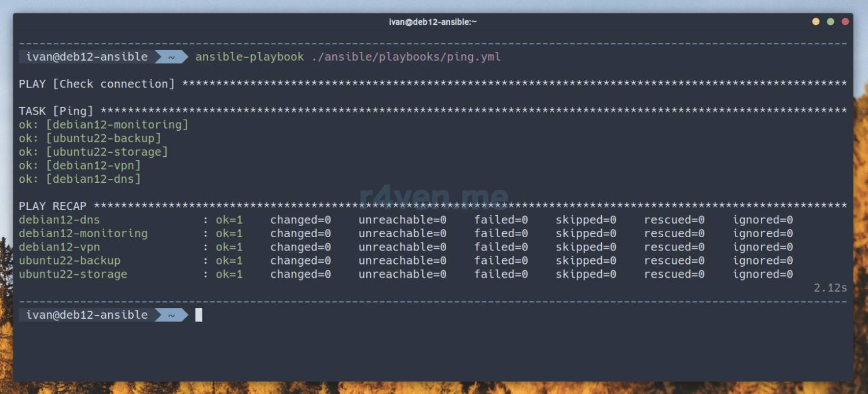This screenshot has width=868, height=394.
Task: Click unreachable=0 in the debian12-monitoring recap row
Action: [402, 233]
